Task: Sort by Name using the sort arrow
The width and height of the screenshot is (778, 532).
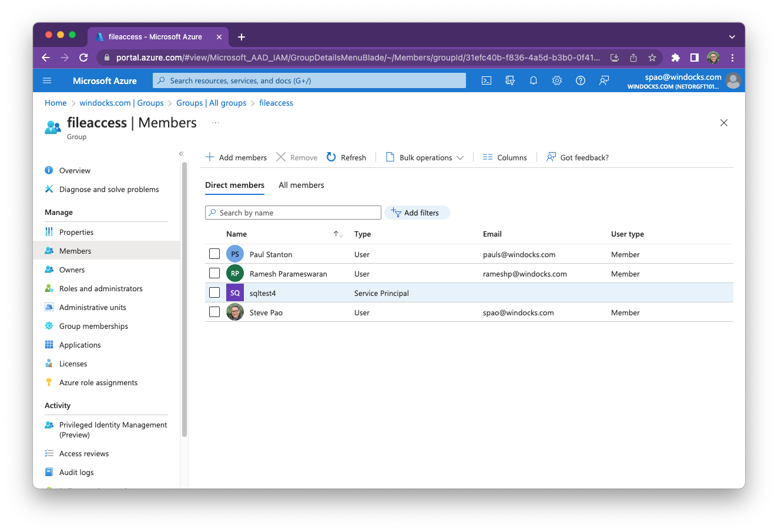Action: click(x=337, y=233)
